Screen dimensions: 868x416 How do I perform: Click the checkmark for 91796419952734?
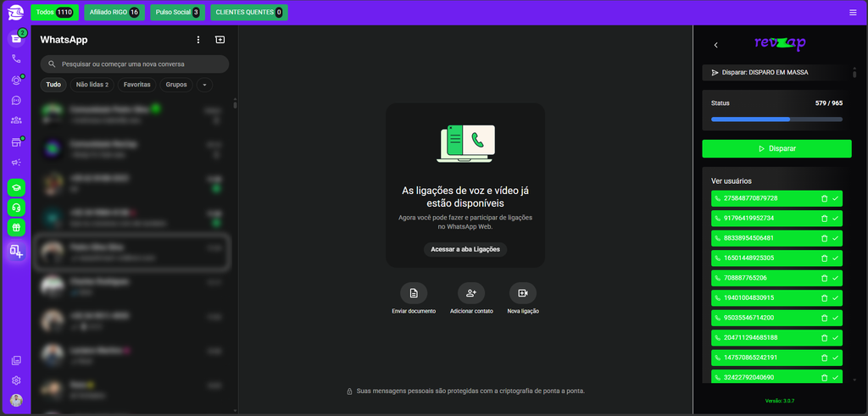click(835, 218)
